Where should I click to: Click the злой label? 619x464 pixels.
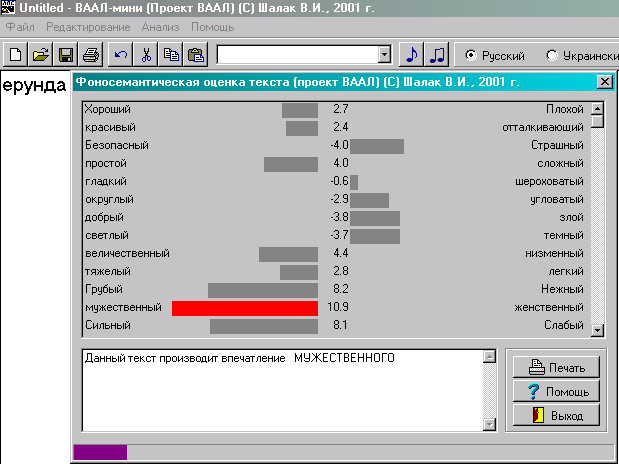[x=571, y=218]
